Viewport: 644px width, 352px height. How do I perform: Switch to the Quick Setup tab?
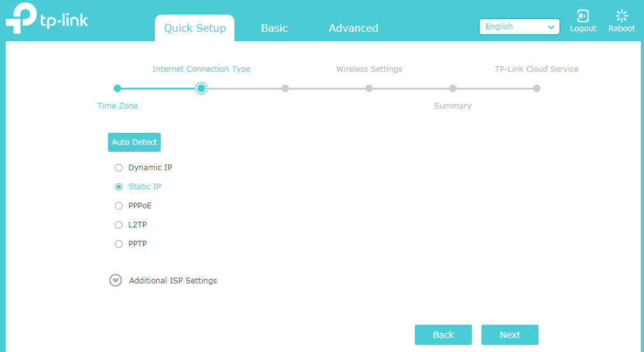(x=195, y=28)
